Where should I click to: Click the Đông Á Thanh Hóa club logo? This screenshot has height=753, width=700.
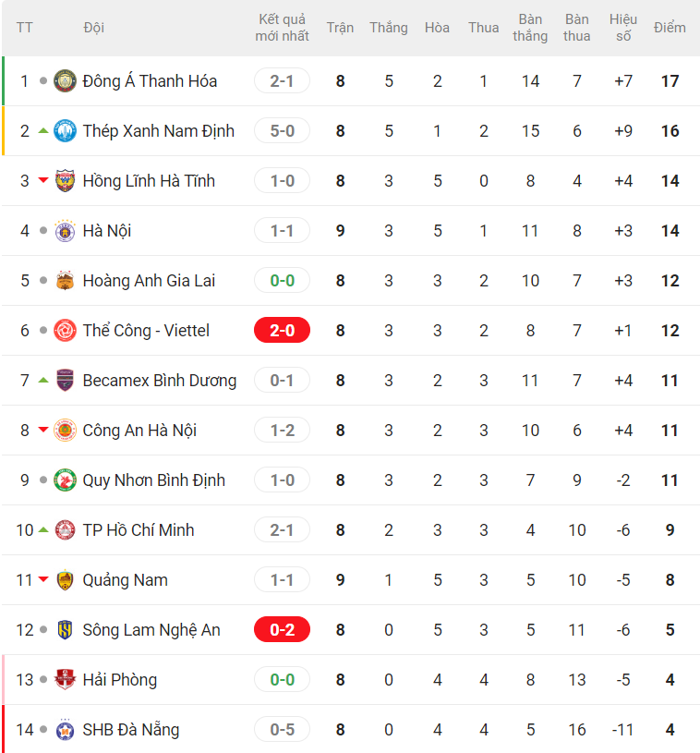click(65, 81)
